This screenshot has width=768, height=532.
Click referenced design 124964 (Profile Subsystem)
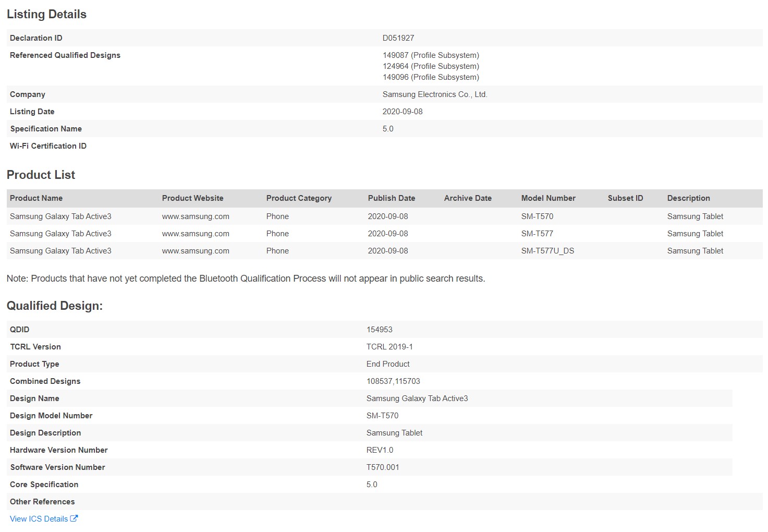click(431, 66)
